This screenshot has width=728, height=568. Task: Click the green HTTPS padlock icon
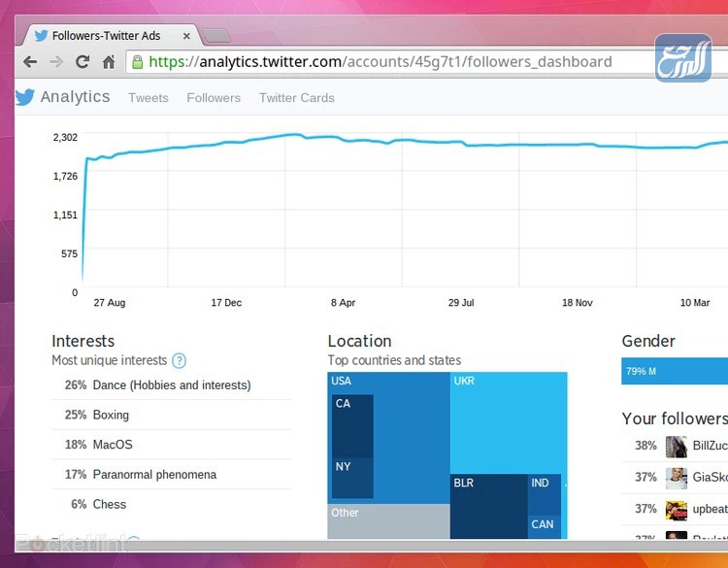click(138, 62)
